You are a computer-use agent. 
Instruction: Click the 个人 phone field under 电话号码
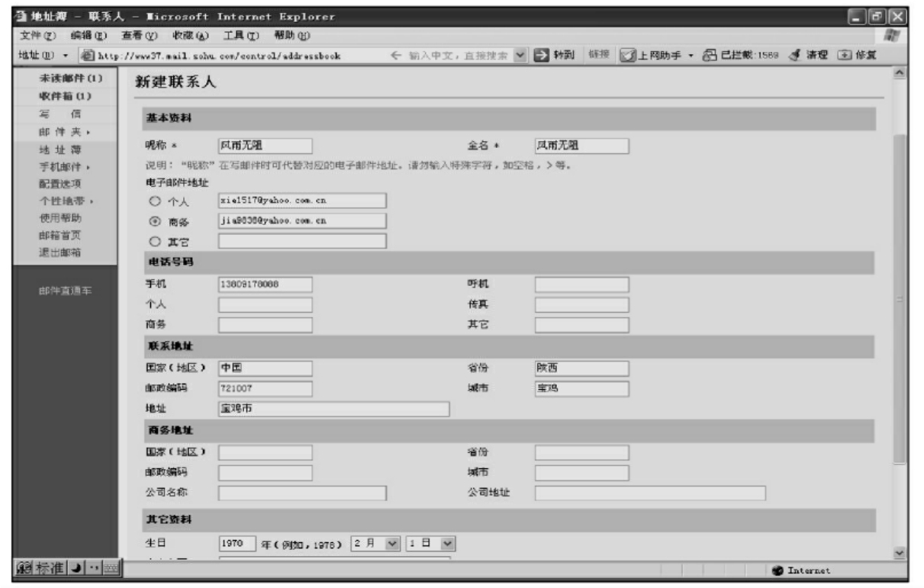(x=266, y=304)
